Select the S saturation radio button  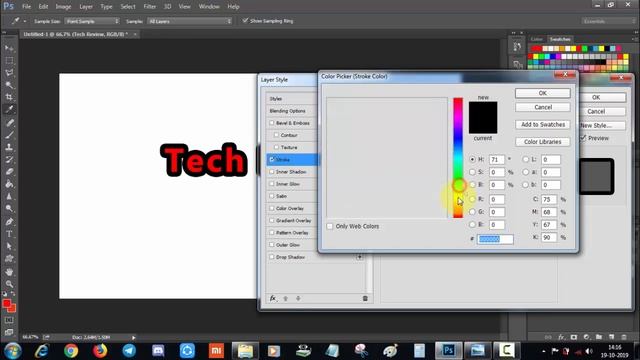[x=472, y=172]
